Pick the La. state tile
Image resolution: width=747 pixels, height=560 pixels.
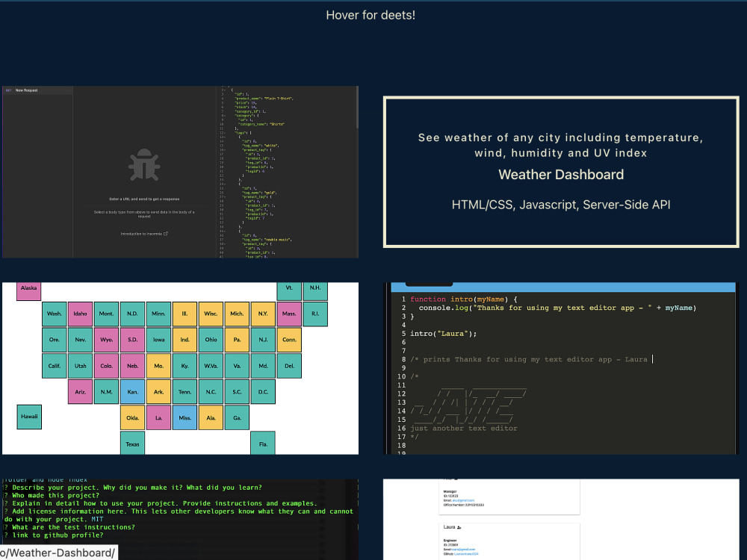[x=158, y=418]
